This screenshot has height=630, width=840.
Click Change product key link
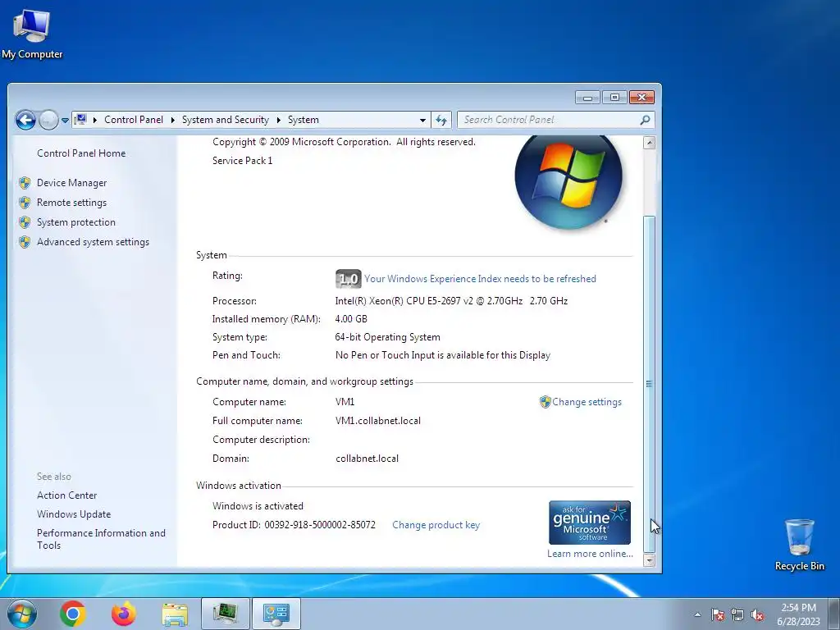(436, 525)
